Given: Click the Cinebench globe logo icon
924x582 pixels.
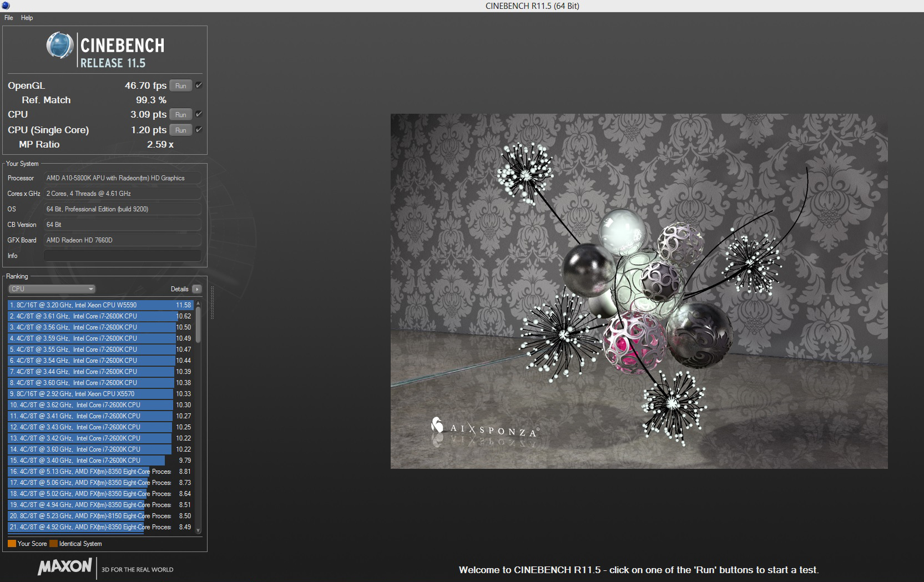Looking at the screenshot, I should point(60,45).
